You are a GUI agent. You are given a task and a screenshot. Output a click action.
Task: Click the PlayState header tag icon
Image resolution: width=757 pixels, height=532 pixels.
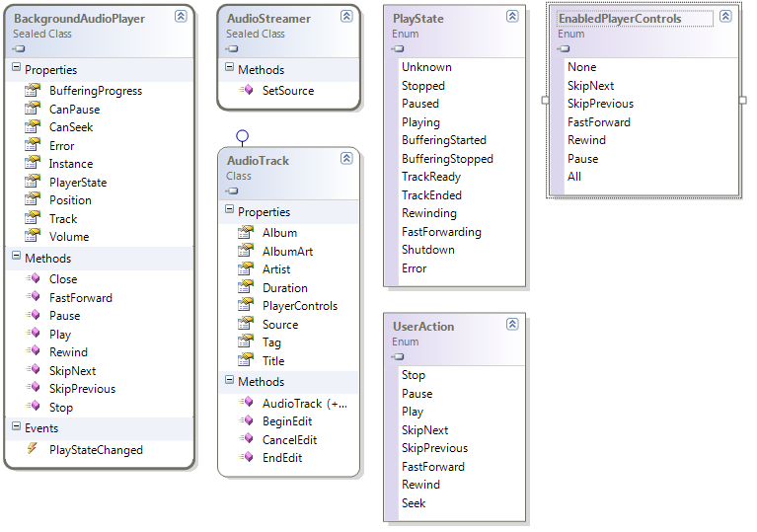point(398,48)
